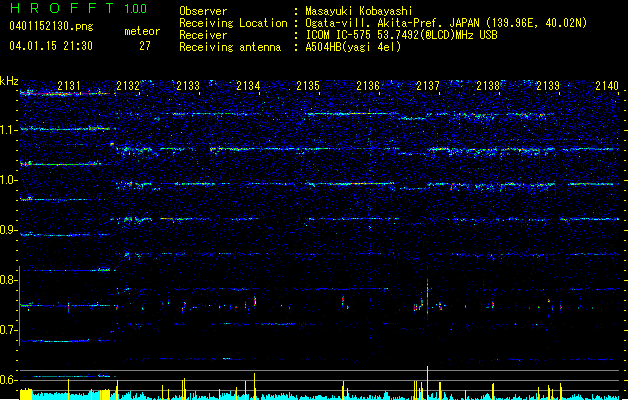Click the 2139 time marker
The image size is (629, 400).
548,86
